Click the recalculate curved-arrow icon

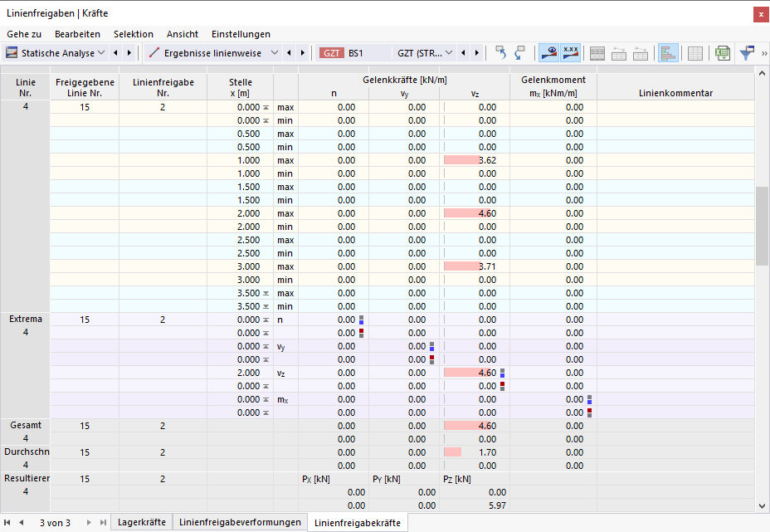click(x=501, y=51)
